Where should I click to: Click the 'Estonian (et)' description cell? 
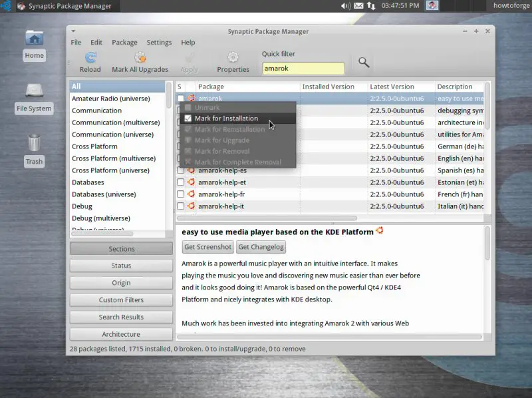point(460,182)
